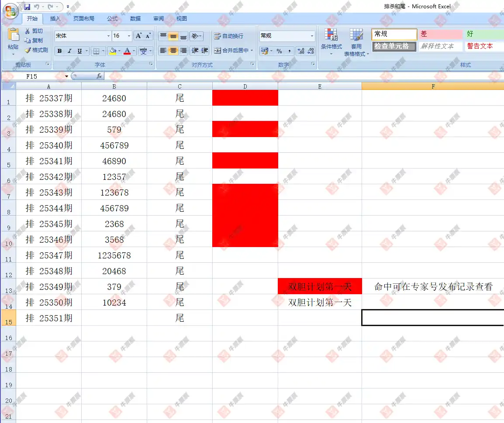Click the increase indent icon

pyautogui.click(x=204, y=51)
